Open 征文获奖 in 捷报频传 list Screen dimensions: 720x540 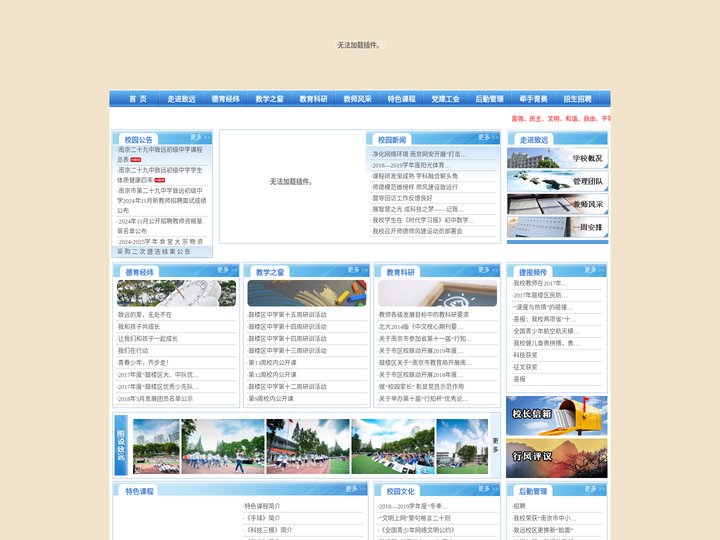tap(525, 367)
